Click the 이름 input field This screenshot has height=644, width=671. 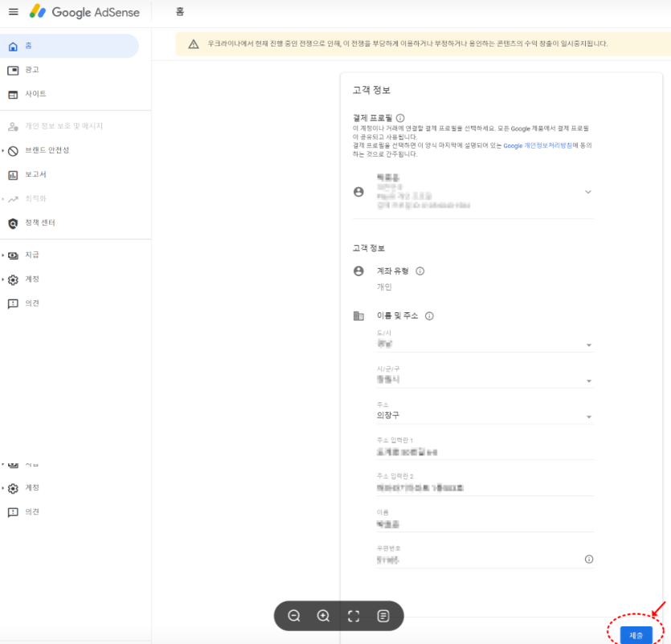click(485, 520)
